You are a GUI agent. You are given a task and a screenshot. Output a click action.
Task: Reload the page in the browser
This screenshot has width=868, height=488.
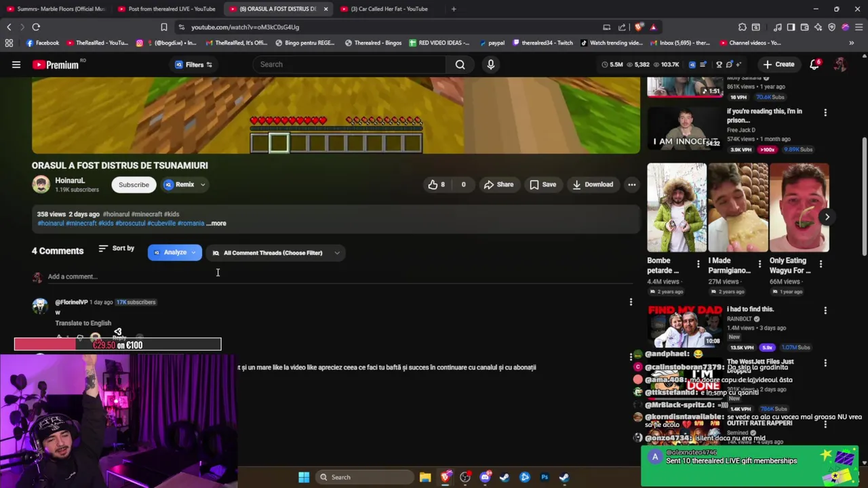pos(36,27)
